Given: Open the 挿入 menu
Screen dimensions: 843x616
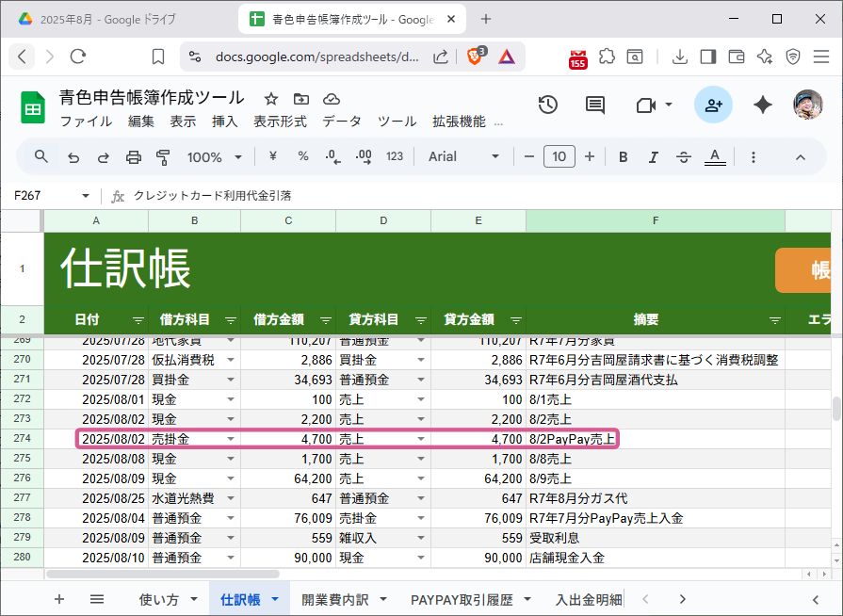Looking at the screenshot, I should [224, 122].
